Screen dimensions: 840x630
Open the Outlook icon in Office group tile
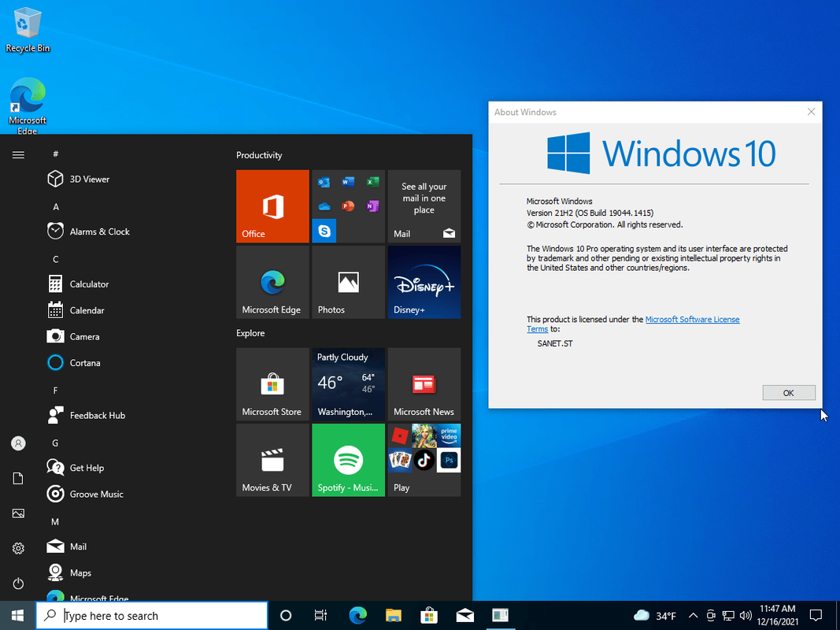tap(324, 182)
